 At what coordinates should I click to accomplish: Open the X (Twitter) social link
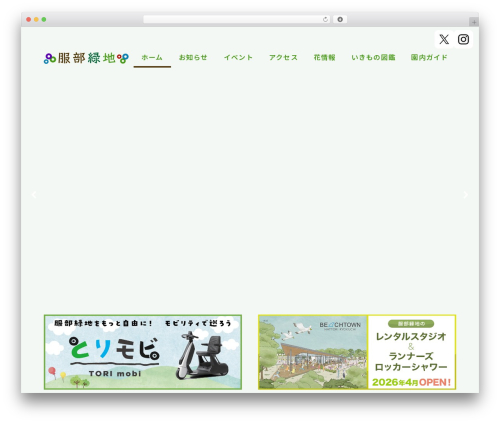tap(444, 39)
